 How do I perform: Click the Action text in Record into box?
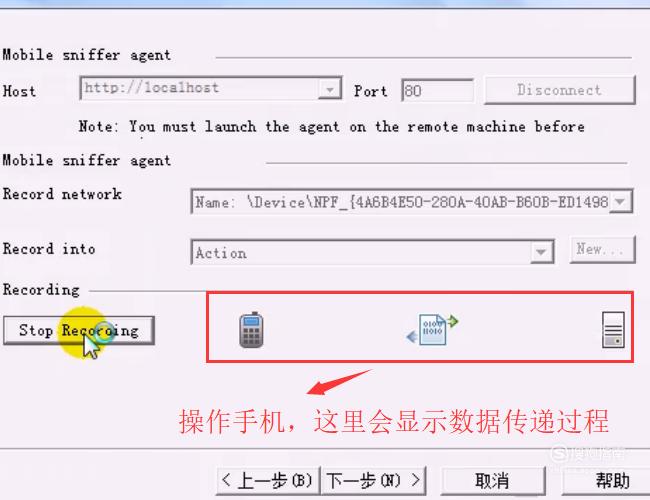[221, 253]
